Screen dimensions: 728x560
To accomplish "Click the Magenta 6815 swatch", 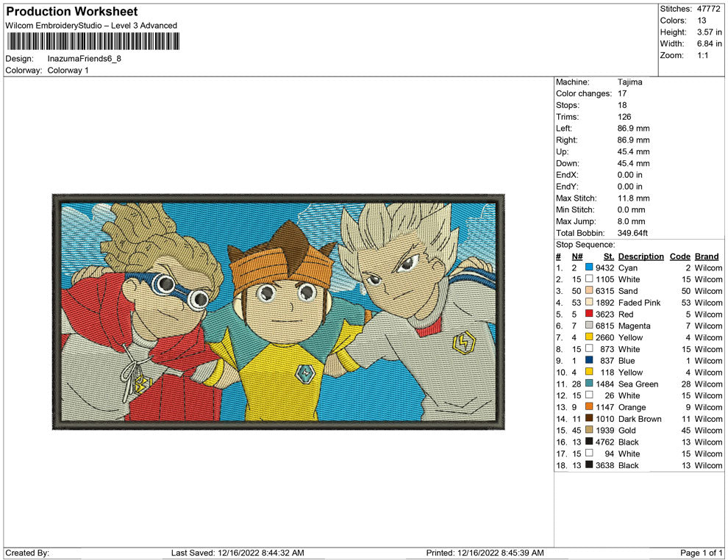I will 589,326.
